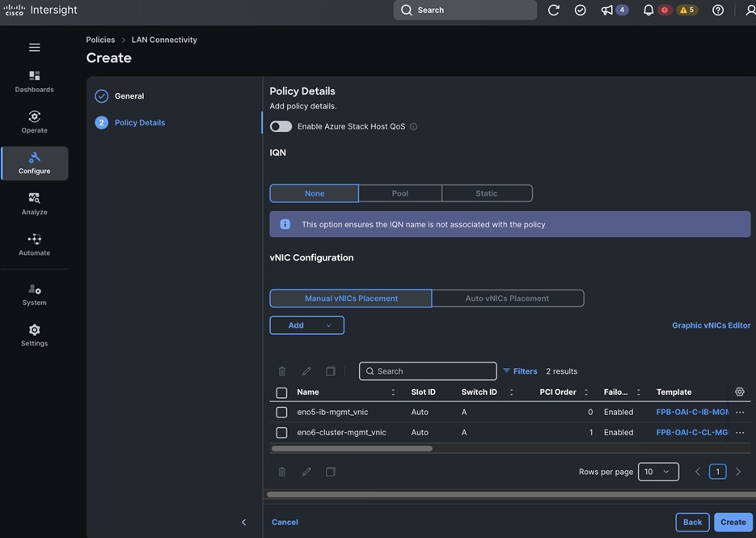Click the top clone icon above table

pyautogui.click(x=330, y=371)
